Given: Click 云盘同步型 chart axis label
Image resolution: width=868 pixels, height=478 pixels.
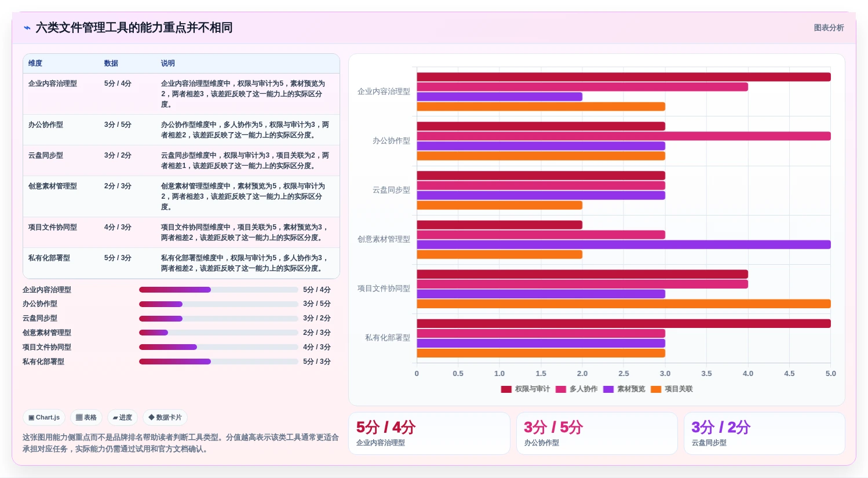Looking at the screenshot, I should (391, 190).
